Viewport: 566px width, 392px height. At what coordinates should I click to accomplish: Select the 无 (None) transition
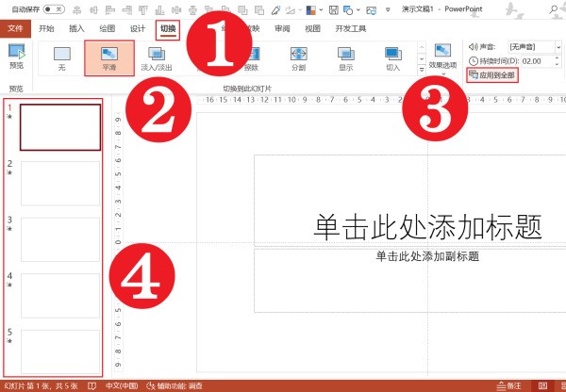(62, 57)
